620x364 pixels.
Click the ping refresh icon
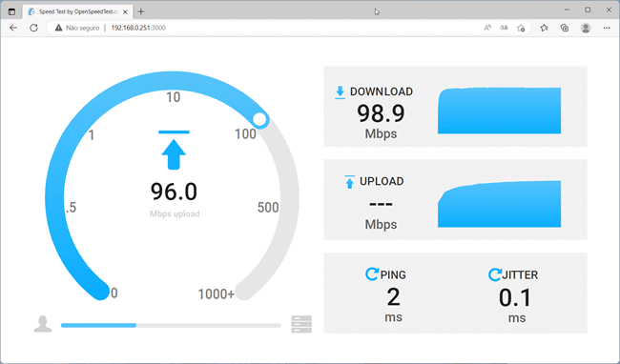tap(372, 274)
